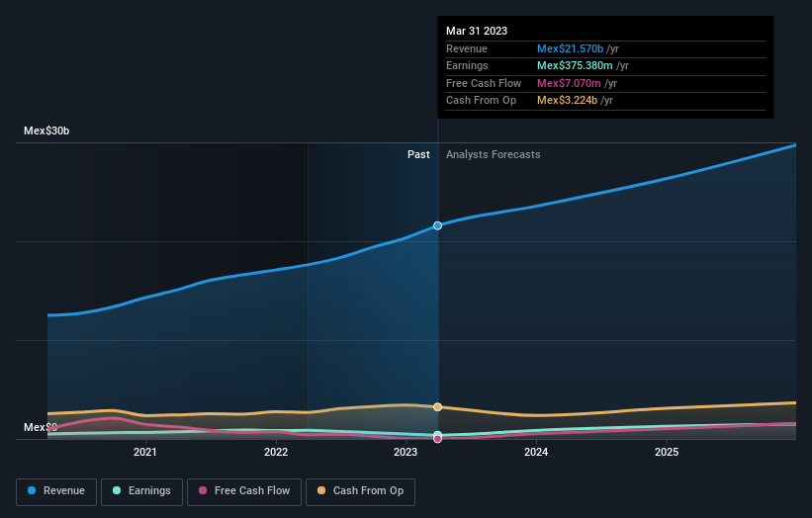The height and width of the screenshot is (518, 812).
Task: Click the Mex$375.380m earnings value in tooltip
Action: [575, 65]
